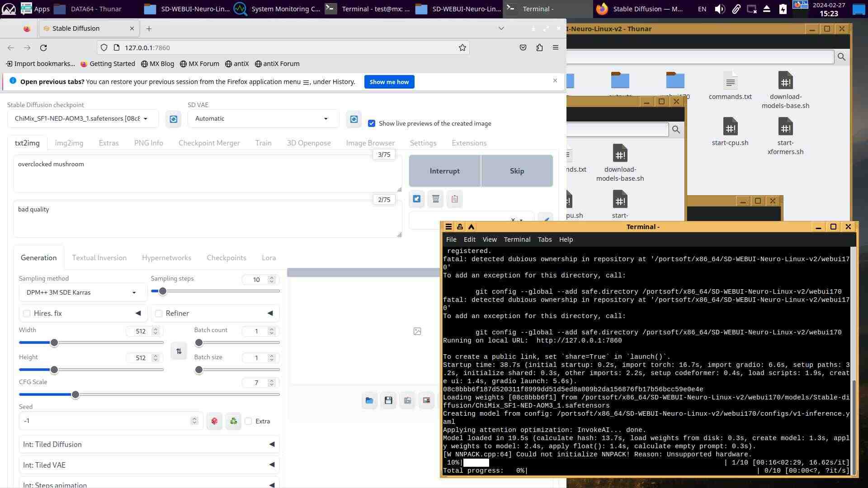The image size is (868, 488).
Task: Click the trash clear prompt icon
Action: pyautogui.click(x=435, y=199)
